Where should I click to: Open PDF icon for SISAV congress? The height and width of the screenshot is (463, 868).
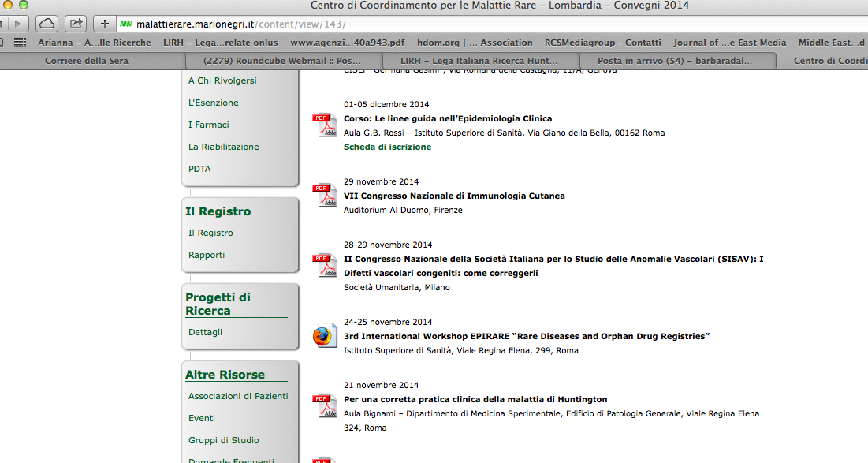click(324, 266)
